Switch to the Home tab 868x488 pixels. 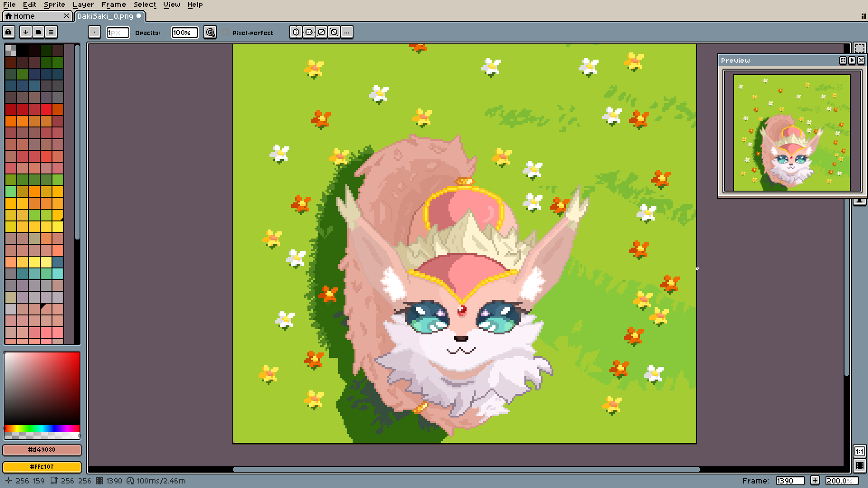24,16
